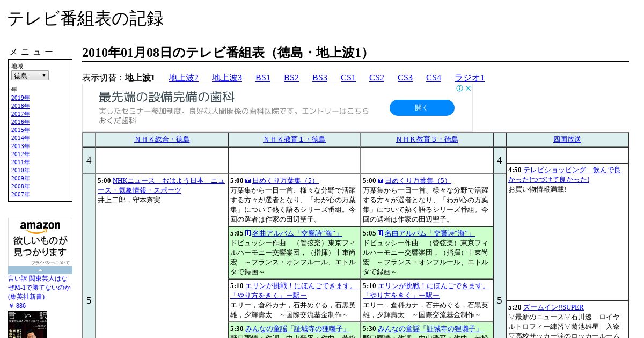The image size is (644, 338).
Task: Open the 2012年 archive link
Action: tap(20, 155)
